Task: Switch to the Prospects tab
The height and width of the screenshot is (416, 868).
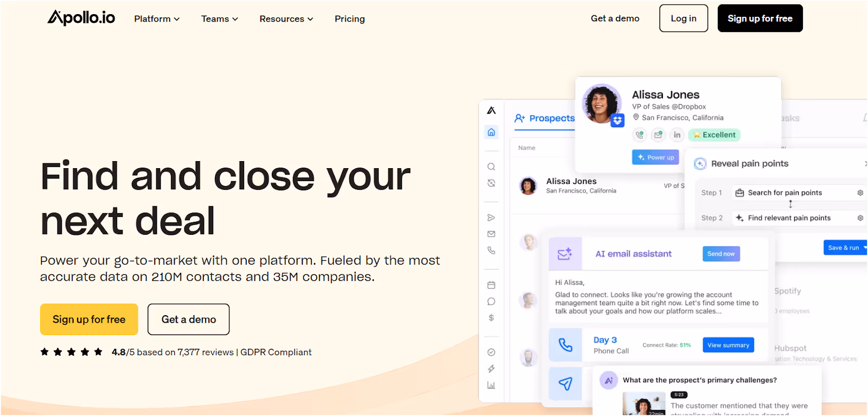Action: (x=545, y=118)
